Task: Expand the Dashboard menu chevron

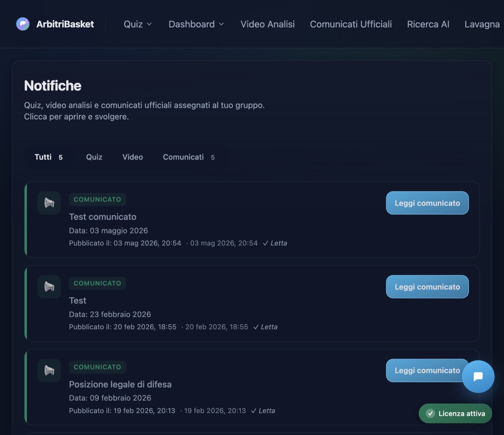Action: pos(221,24)
